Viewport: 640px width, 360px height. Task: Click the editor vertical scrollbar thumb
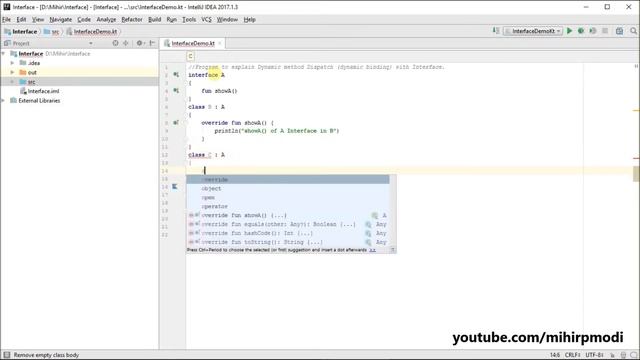[636, 174]
